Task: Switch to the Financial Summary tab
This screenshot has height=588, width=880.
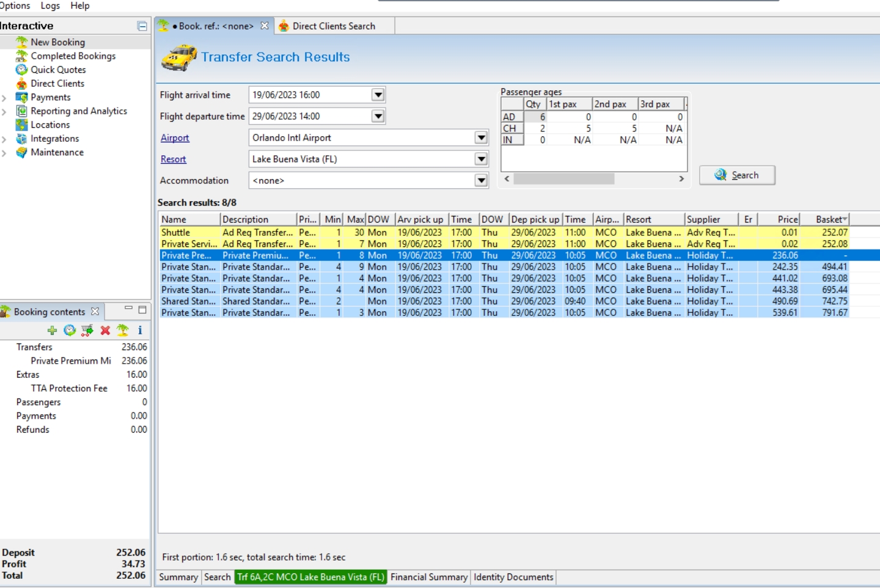Action: pyautogui.click(x=428, y=577)
